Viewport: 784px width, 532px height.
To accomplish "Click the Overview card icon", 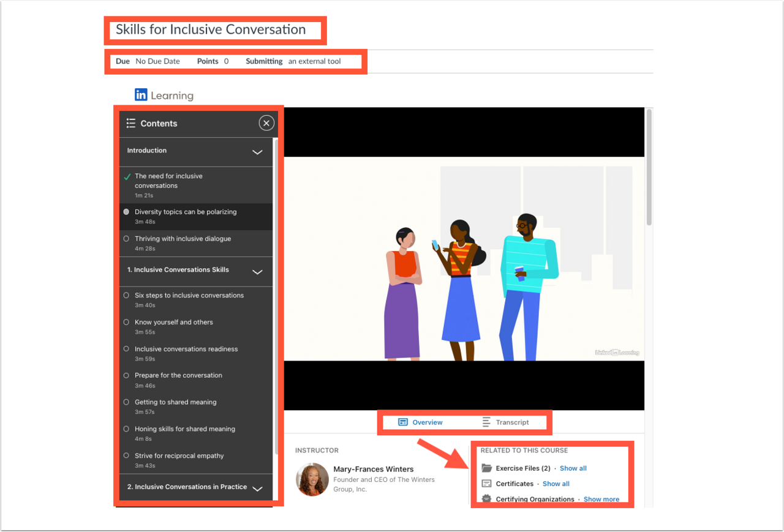I will coord(403,422).
